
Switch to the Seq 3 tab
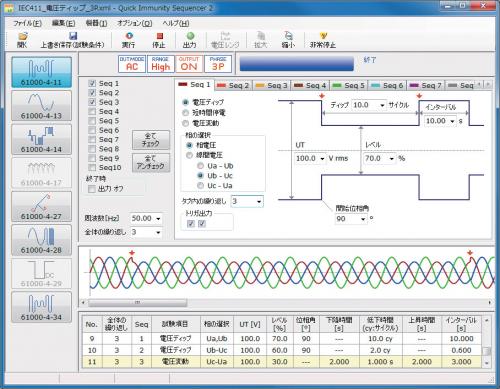[272, 86]
